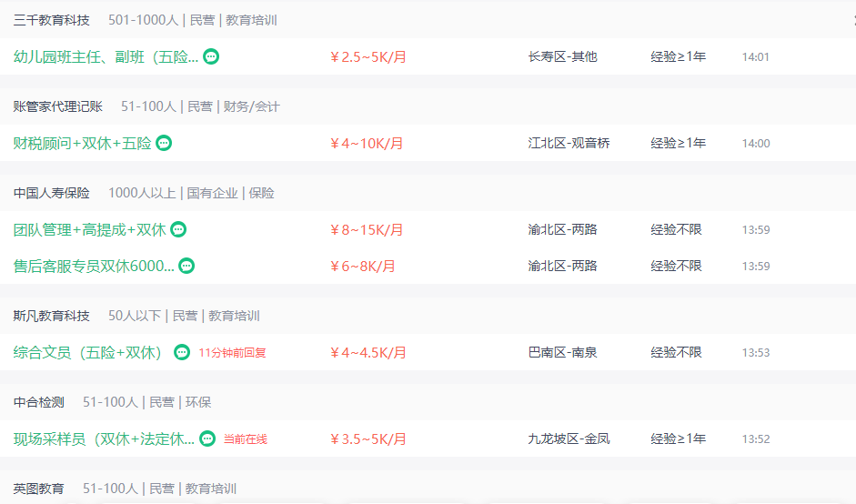Click chat bubble next to 财税顾问+双休+五险
The image size is (856, 504).
(x=164, y=143)
